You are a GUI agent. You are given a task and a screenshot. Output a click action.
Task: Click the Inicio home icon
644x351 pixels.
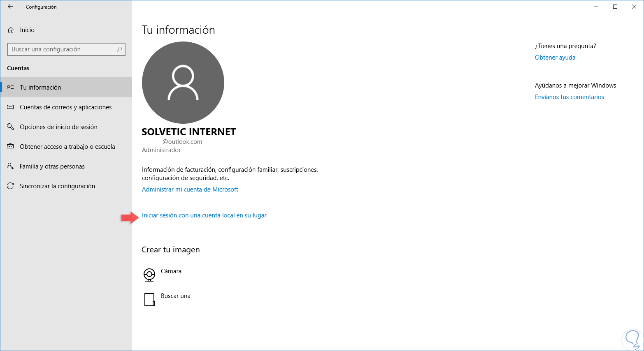(x=11, y=30)
